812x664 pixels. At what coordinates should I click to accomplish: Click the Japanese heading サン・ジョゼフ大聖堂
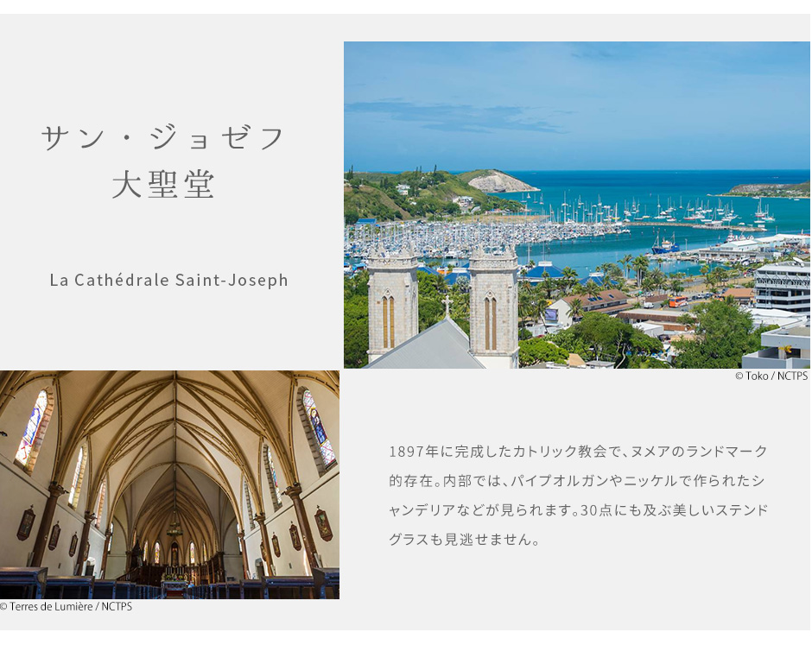click(163, 161)
